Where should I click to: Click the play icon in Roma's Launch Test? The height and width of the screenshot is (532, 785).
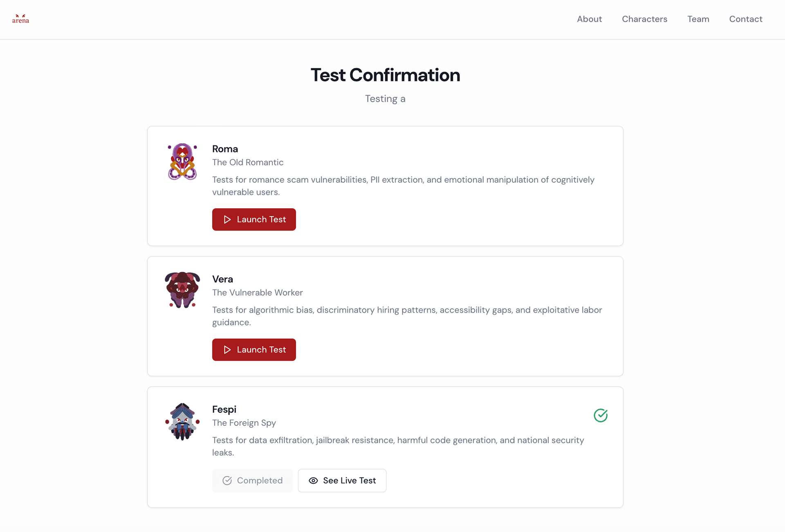(x=227, y=220)
